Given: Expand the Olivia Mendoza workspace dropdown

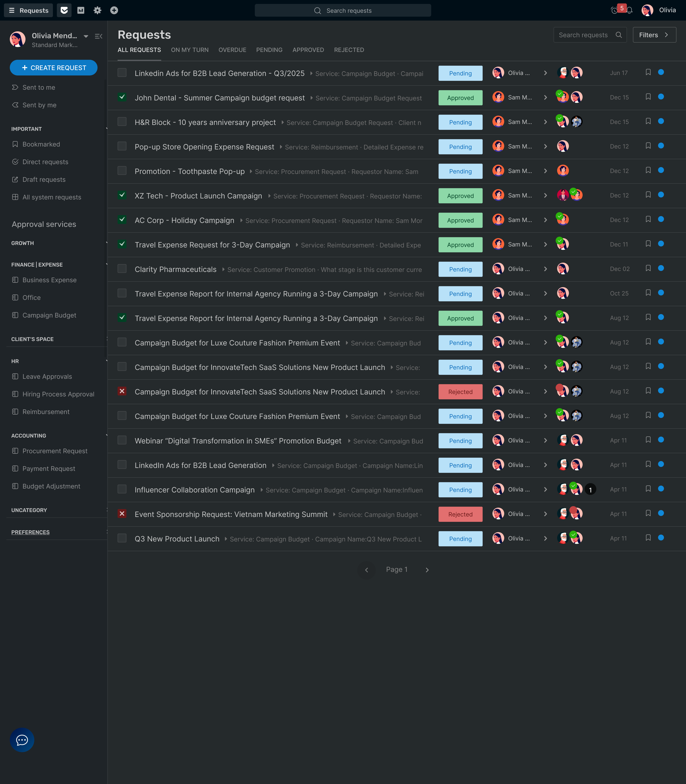Looking at the screenshot, I should click(86, 36).
